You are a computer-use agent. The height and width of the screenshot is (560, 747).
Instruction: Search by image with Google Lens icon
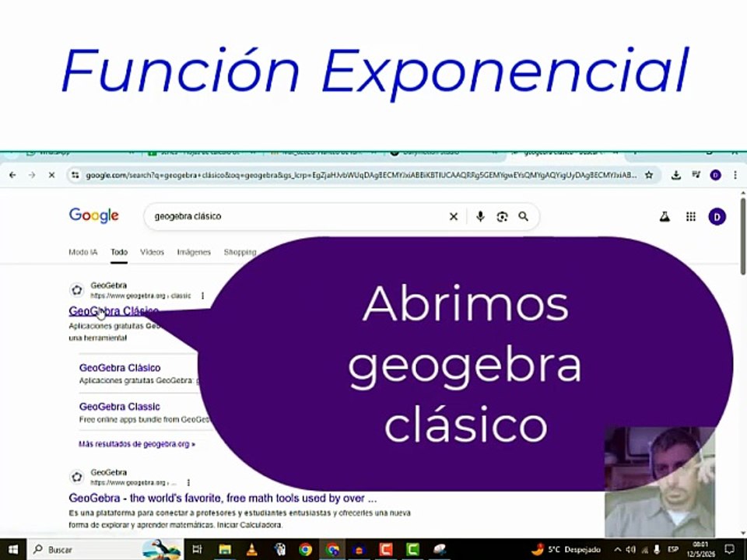click(x=502, y=217)
